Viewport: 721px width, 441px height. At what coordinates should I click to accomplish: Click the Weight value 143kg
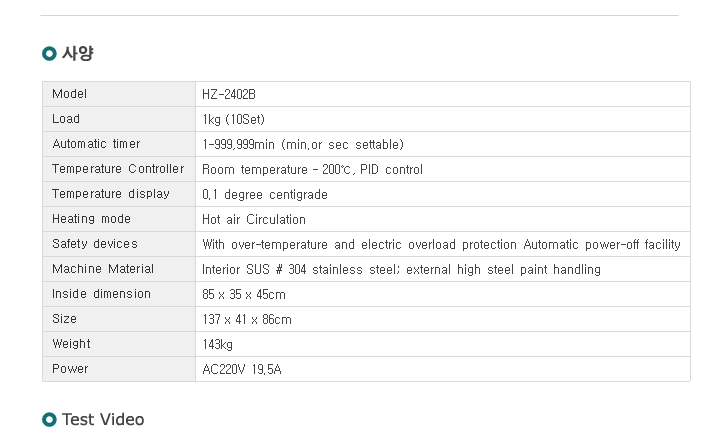click(217, 344)
